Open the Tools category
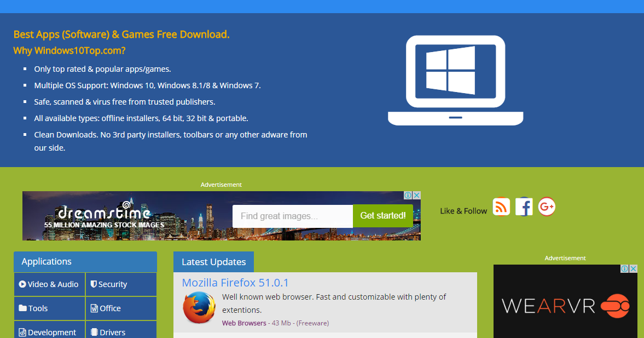The image size is (644, 338). coord(49,308)
